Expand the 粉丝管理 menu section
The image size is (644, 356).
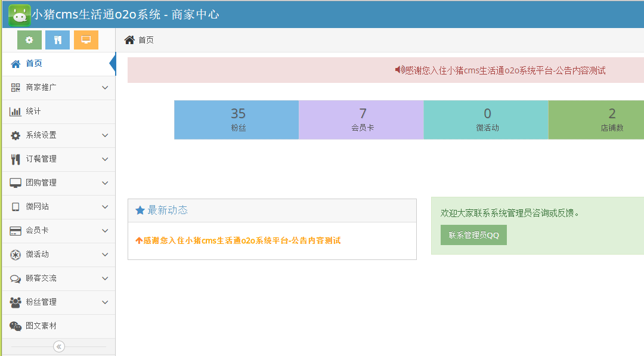click(58, 302)
